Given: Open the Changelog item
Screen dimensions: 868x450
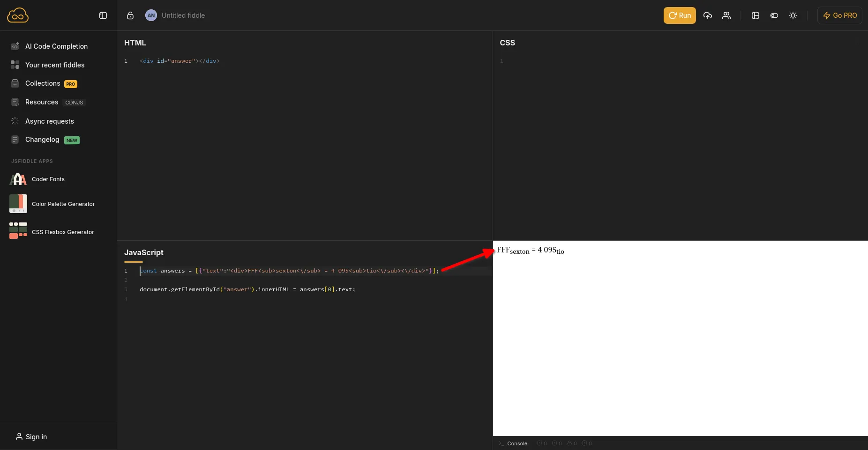Looking at the screenshot, I should click(x=42, y=140).
